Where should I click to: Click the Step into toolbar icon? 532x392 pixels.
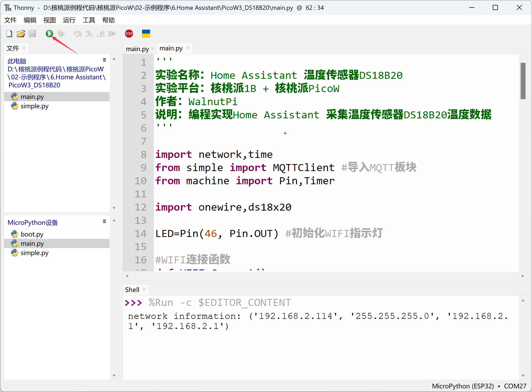point(89,34)
